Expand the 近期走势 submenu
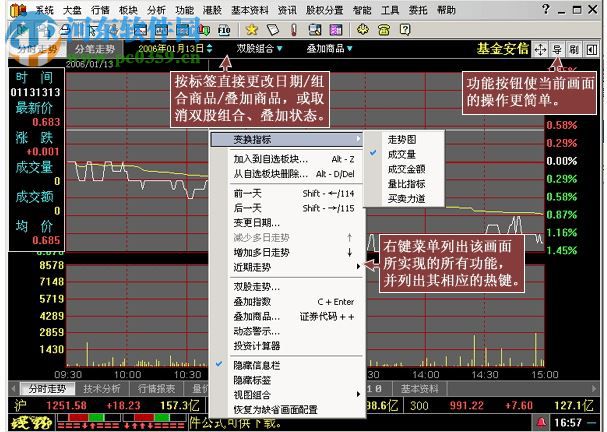607x432 pixels. 286,267
